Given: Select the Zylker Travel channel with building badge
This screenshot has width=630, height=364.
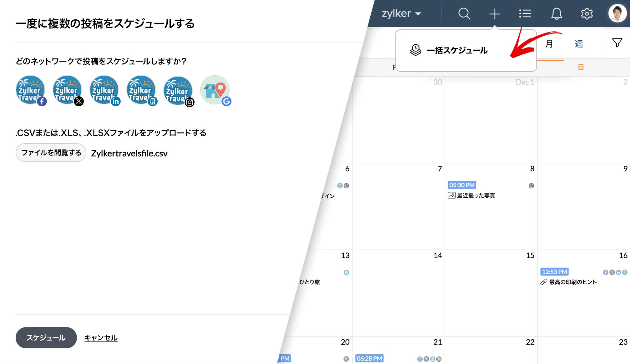Looking at the screenshot, I should (141, 91).
